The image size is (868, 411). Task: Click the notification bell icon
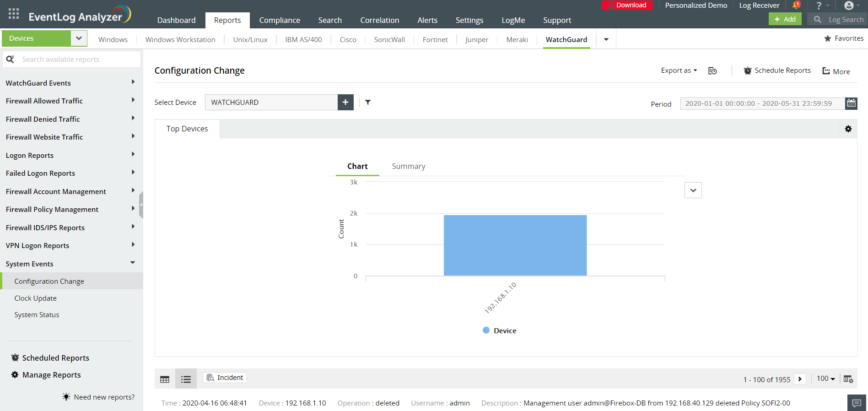click(796, 5)
